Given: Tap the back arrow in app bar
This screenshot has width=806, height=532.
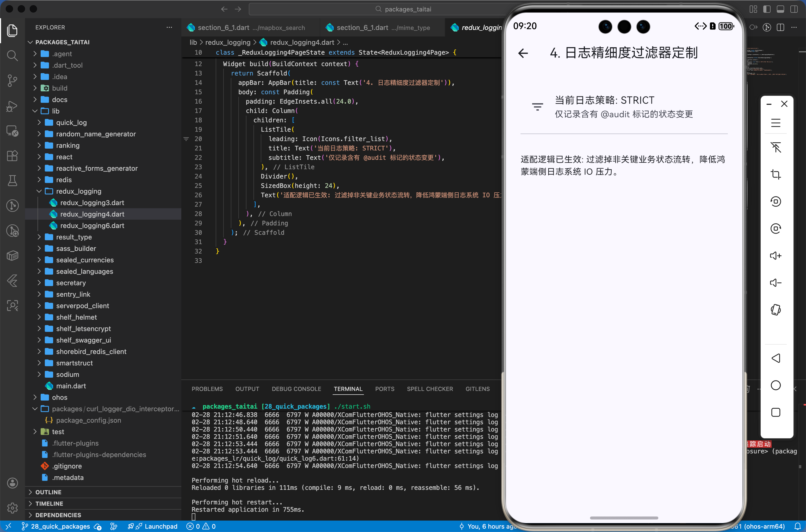Looking at the screenshot, I should point(523,53).
